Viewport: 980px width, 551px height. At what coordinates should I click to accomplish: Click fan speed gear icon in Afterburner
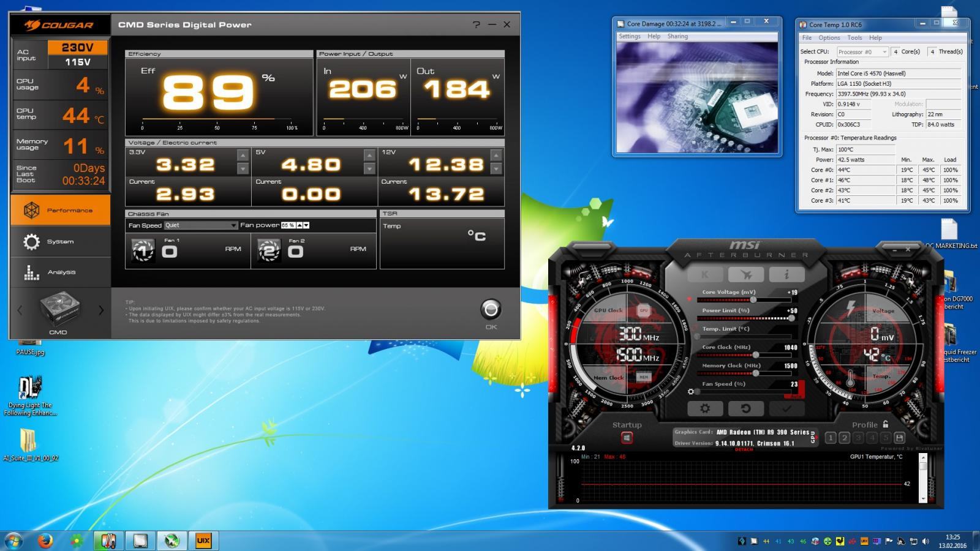[691, 392]
